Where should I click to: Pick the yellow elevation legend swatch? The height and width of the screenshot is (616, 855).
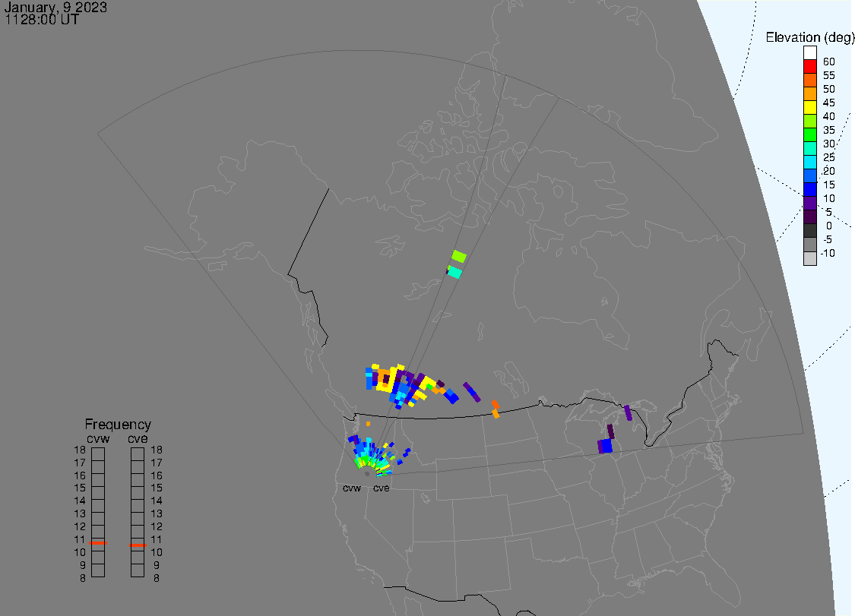(x=809, y=107)
